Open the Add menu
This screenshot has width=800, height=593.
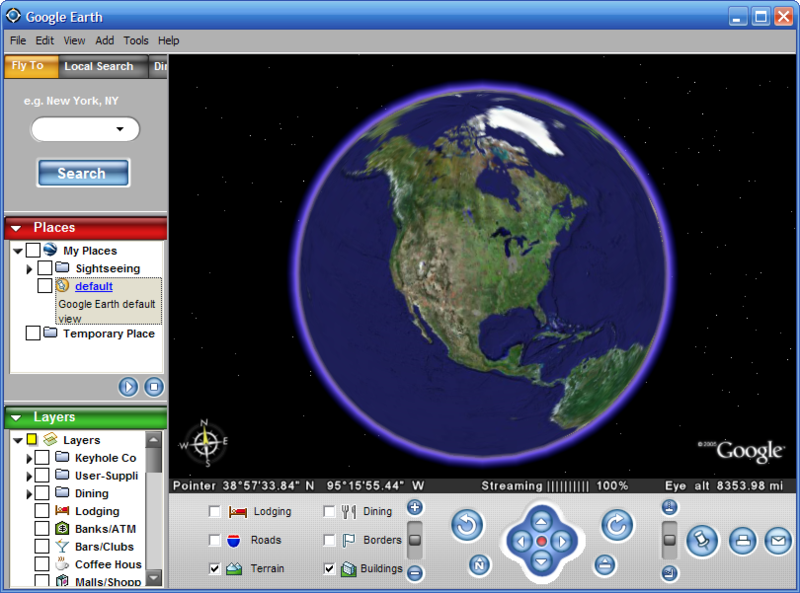pyautogui.click(x=105, y=40)
